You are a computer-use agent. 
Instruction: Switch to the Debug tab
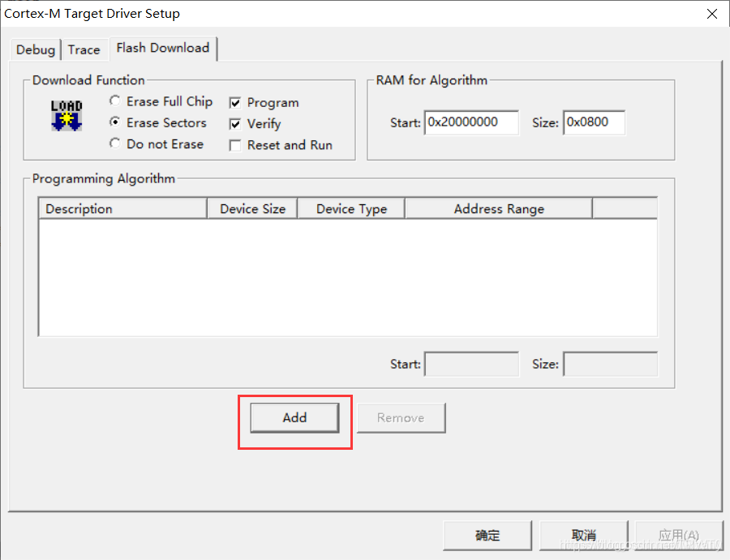[x=36, y=49]
